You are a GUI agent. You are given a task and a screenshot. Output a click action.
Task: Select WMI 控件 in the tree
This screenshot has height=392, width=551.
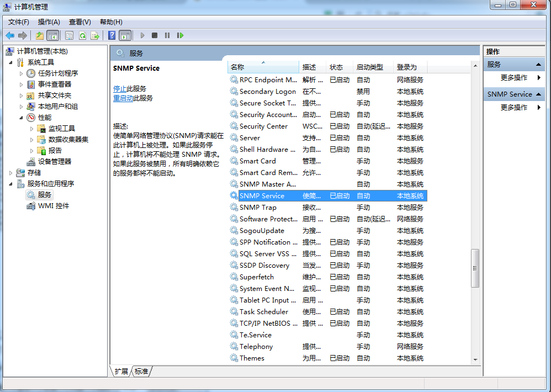54,206
